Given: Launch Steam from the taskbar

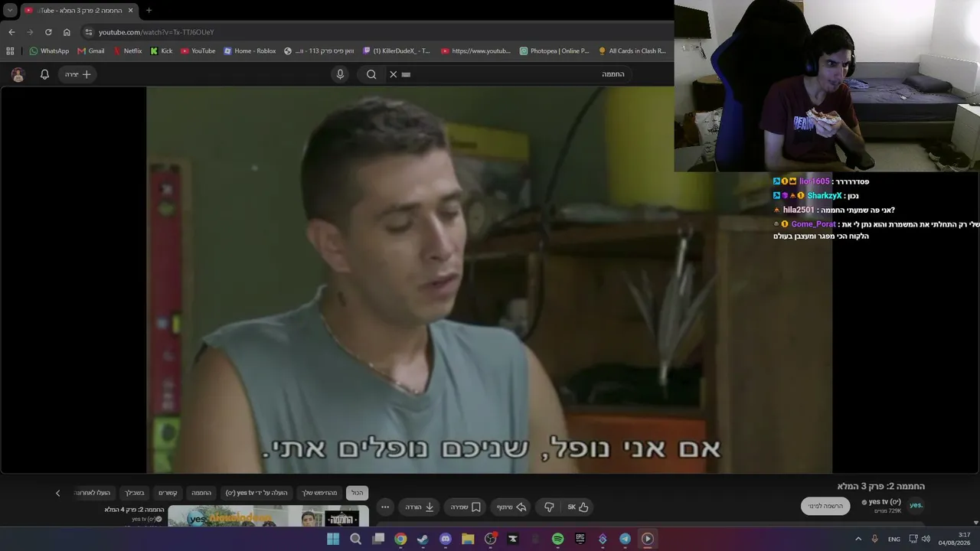Looking at the screenshot, I should point(423,539).
